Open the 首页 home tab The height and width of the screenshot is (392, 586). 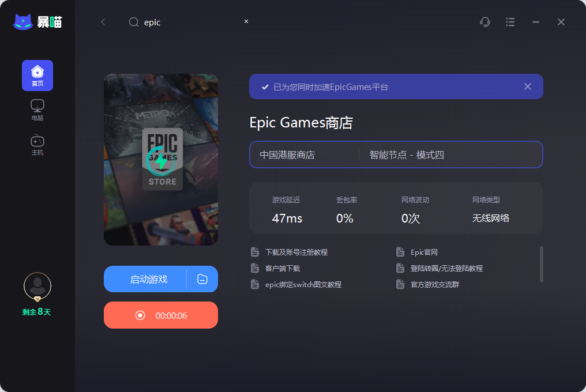[37, 76]
